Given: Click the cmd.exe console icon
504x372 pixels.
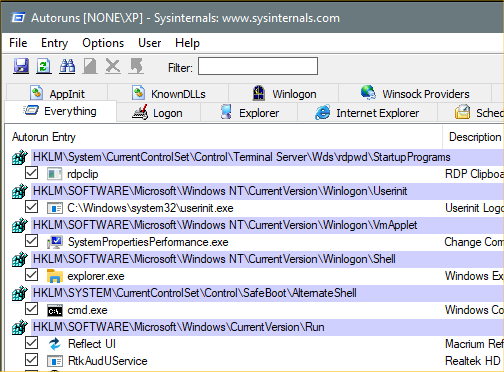Looking at the screenshot, I should (x=55, y=310).
